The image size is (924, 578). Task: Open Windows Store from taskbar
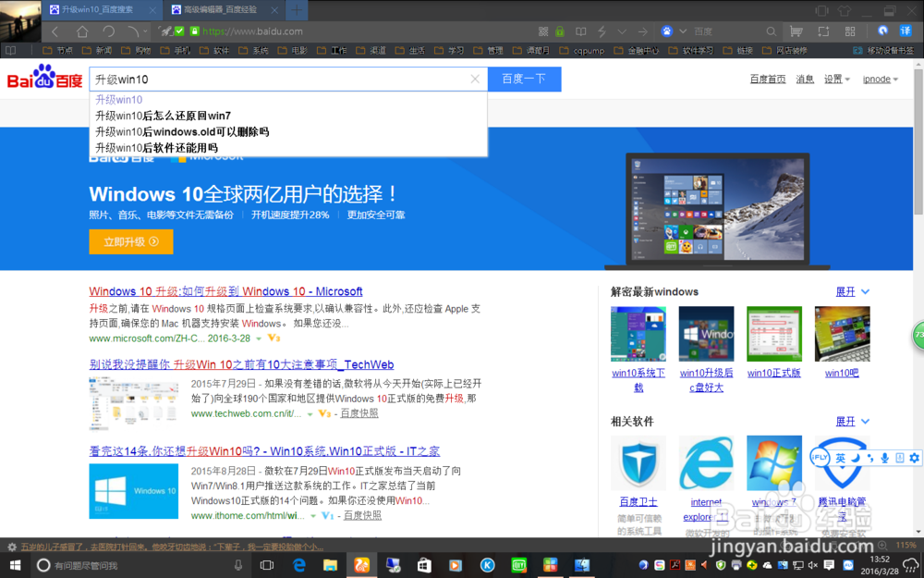424,566
